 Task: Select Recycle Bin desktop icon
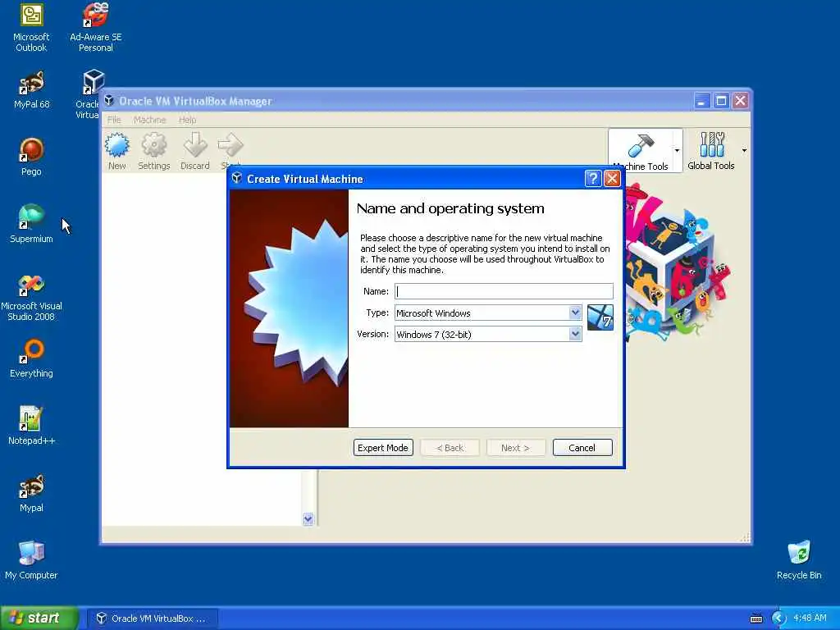pyautogui.click(x=799, y=560)
